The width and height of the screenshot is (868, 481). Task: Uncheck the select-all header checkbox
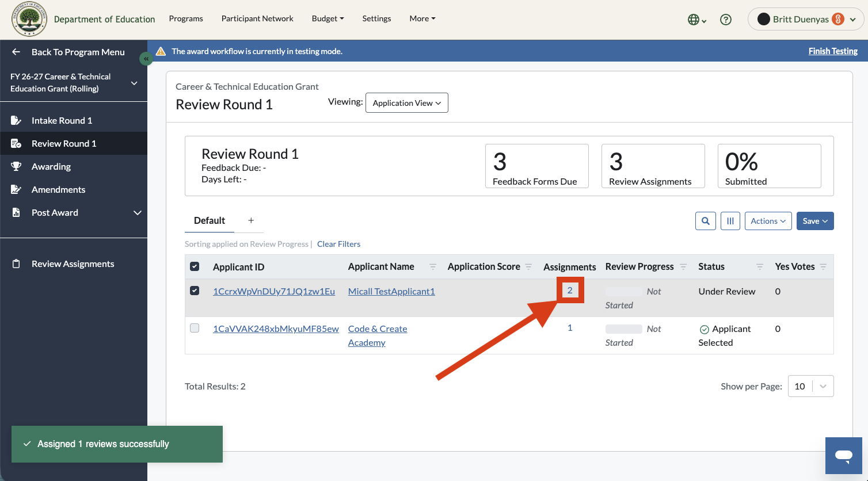195,266
